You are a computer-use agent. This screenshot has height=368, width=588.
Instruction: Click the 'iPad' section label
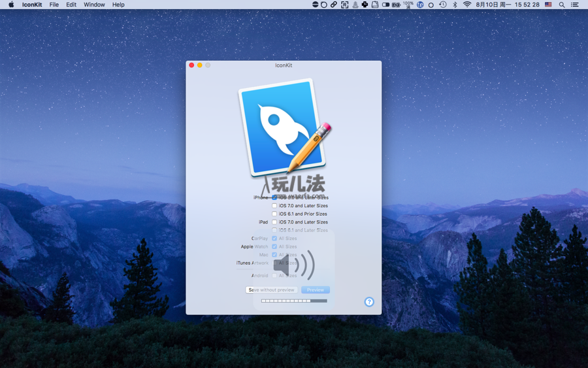pos(263,222)
